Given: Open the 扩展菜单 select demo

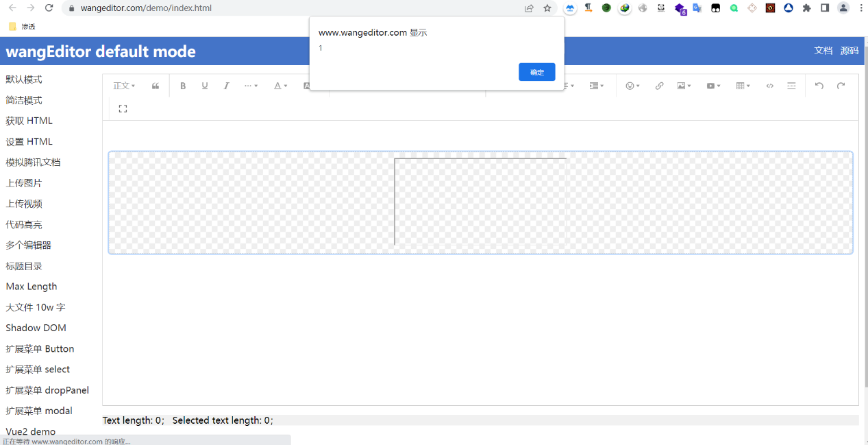Looking at the screenshot, I should pyautogui.click(x=38, y=369).
